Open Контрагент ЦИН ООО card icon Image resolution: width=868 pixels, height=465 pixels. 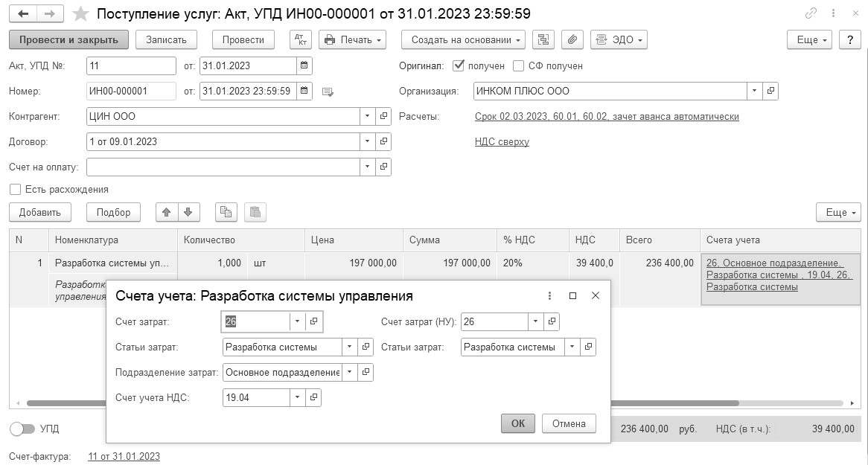pos(383,116)
